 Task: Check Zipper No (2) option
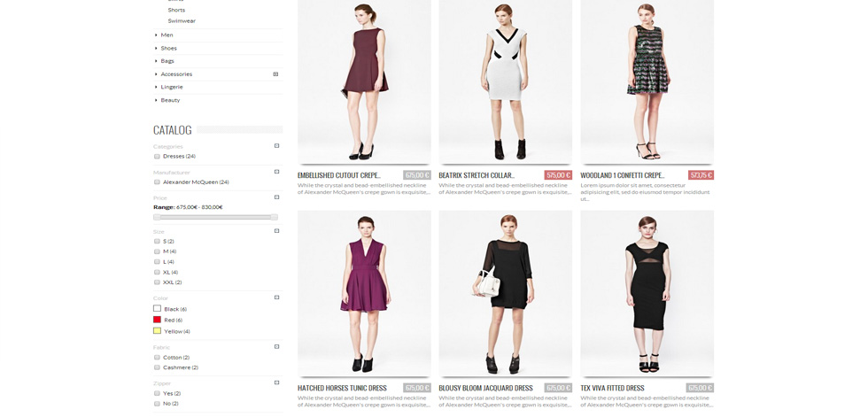click(157, 404)
